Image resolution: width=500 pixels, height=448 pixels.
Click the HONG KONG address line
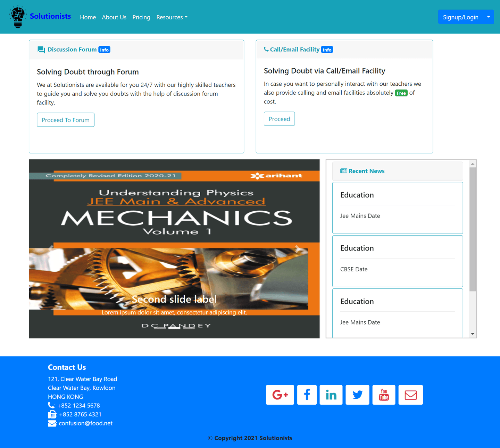[66, 397]
